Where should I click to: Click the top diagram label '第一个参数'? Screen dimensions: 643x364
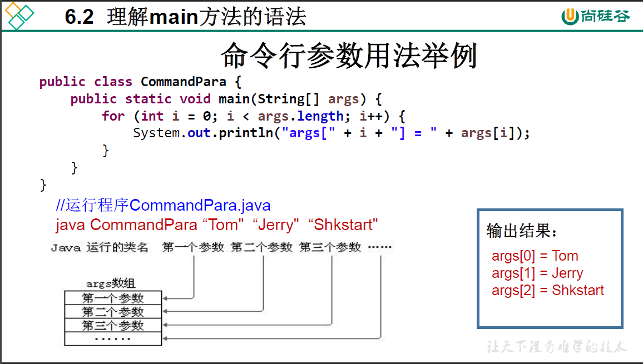tap(193, 247)
